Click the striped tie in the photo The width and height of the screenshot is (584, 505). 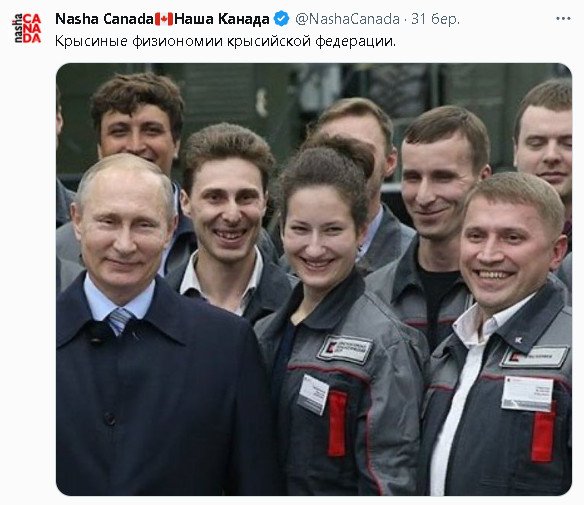coord(120,321)
